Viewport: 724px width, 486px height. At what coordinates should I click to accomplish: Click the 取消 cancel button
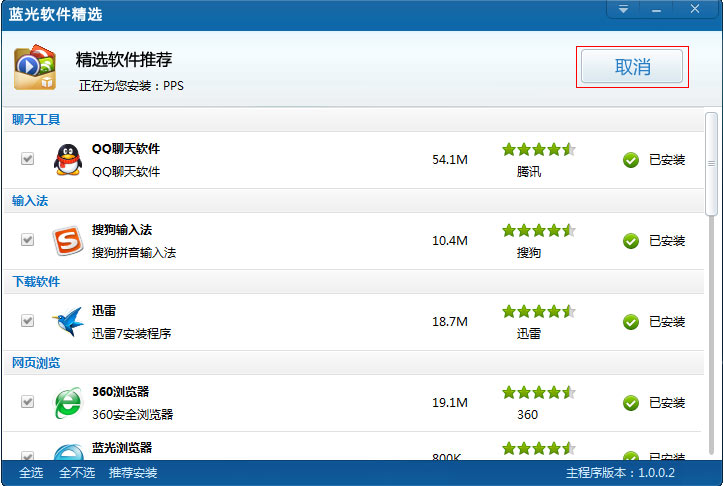[x=632, y=67]
